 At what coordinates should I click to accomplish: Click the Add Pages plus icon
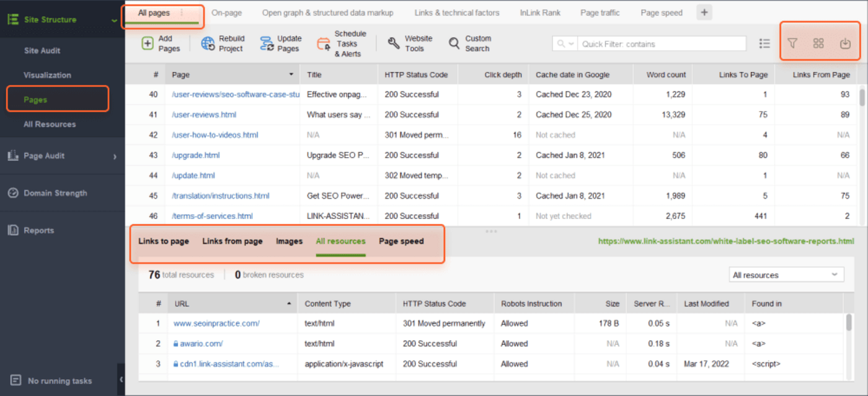(148, 43)
